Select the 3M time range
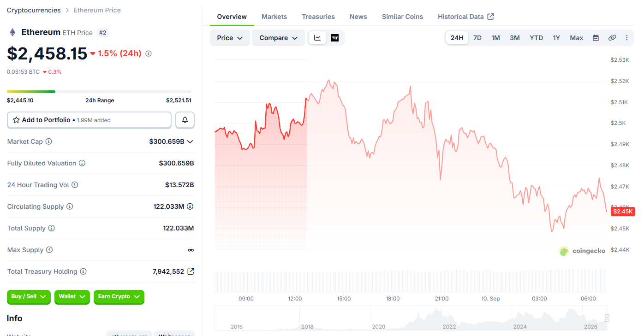Screen dimensions: 644x336 pyautogui.click(x=515, y=38)
